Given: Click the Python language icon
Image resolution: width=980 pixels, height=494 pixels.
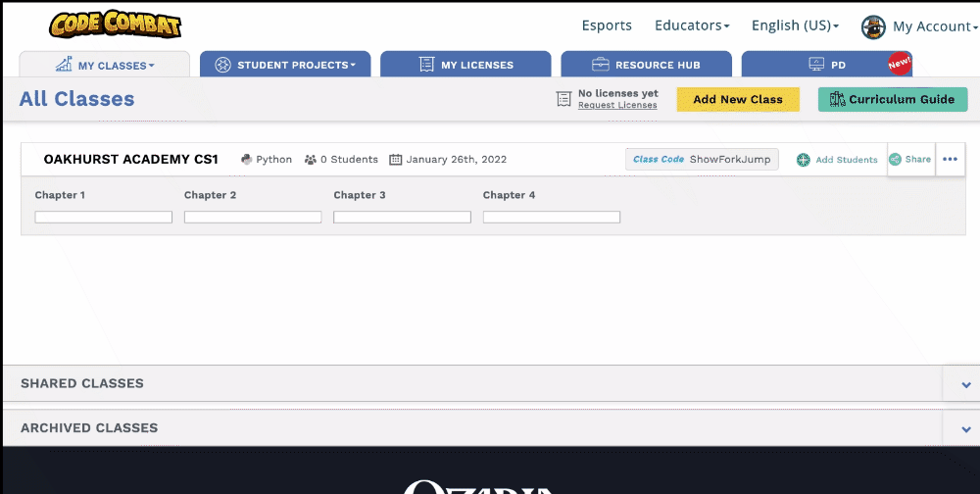Looking at the screenshot, I should [x=246, y=160].
